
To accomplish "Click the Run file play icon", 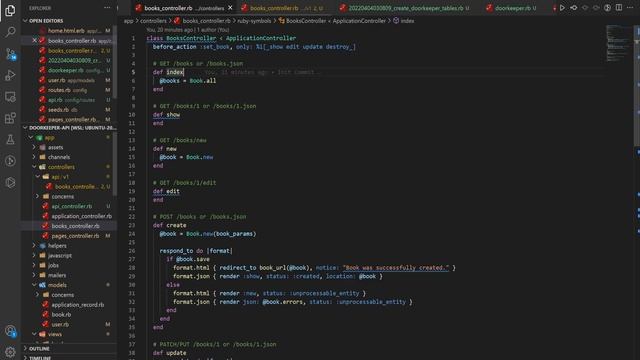I will (562, 8).
